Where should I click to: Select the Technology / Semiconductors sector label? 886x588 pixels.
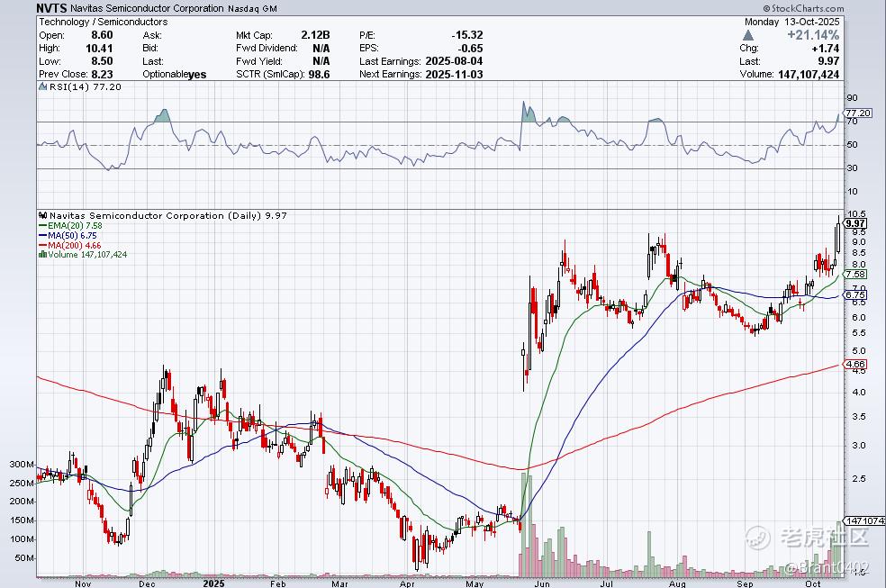point(104,22)
